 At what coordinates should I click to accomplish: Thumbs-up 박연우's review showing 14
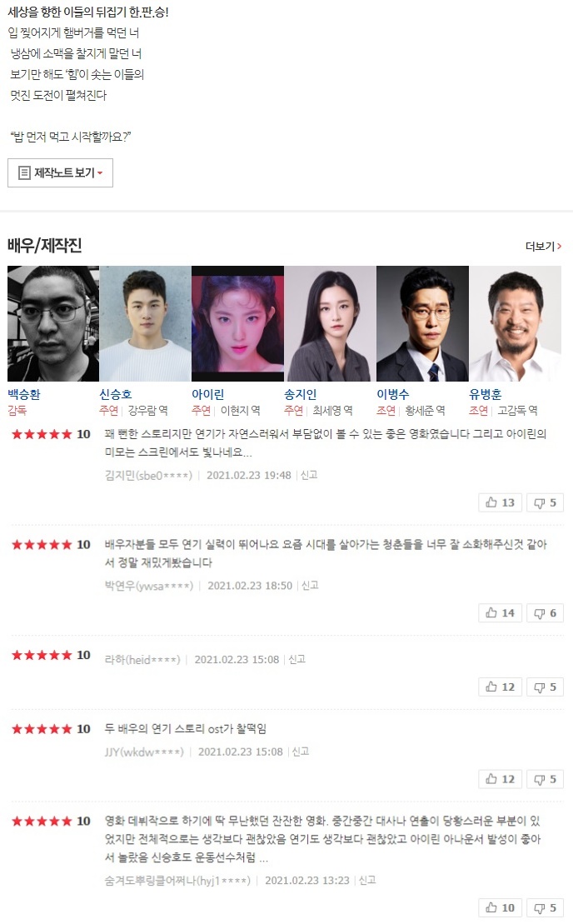500,613
